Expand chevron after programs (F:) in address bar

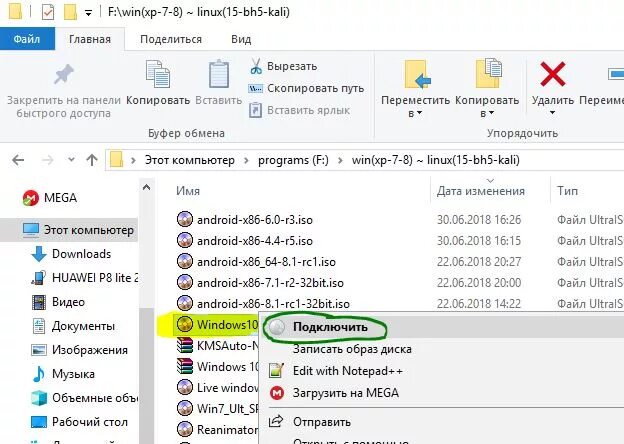tap(340, 160)
